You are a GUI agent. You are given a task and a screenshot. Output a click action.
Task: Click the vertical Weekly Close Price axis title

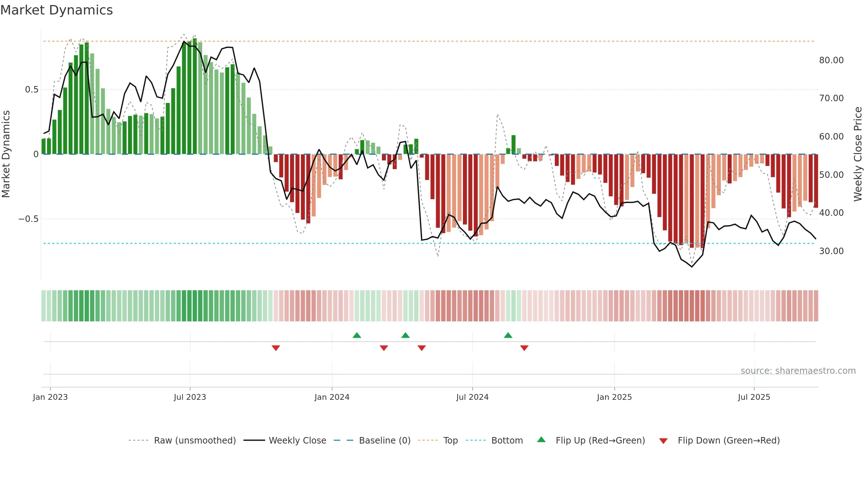(x=858, y=154)
